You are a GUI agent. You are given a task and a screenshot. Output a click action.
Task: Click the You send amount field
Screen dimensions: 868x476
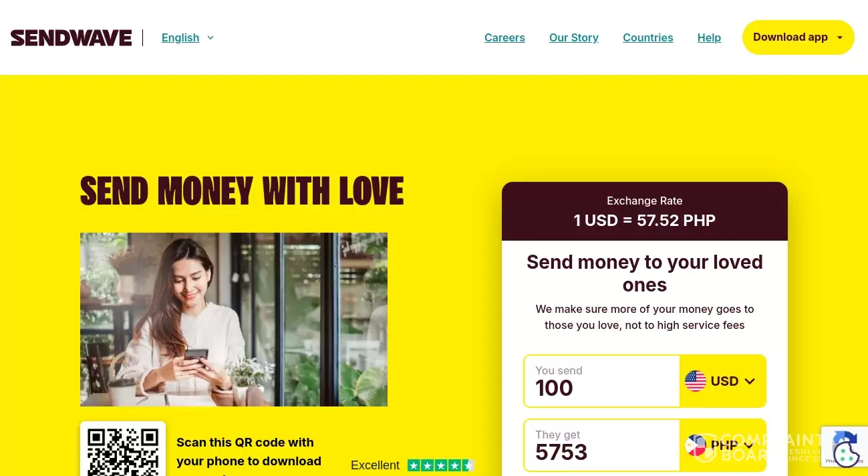pos(602,381)
